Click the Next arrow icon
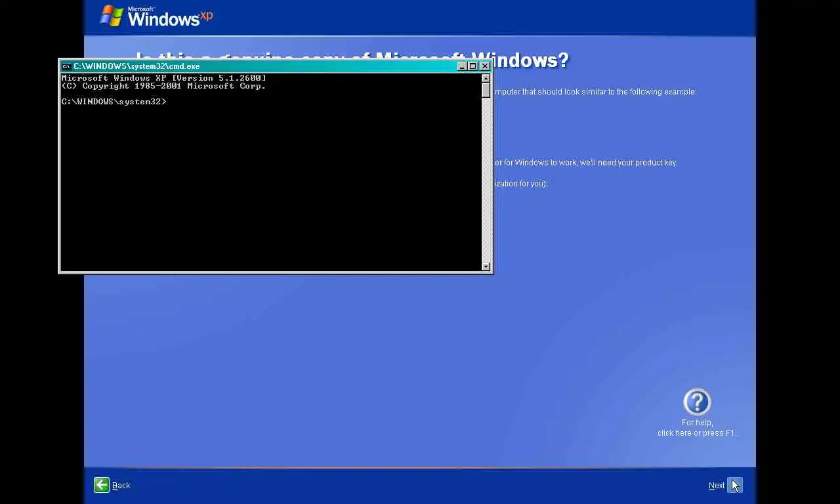 point(735,485)
